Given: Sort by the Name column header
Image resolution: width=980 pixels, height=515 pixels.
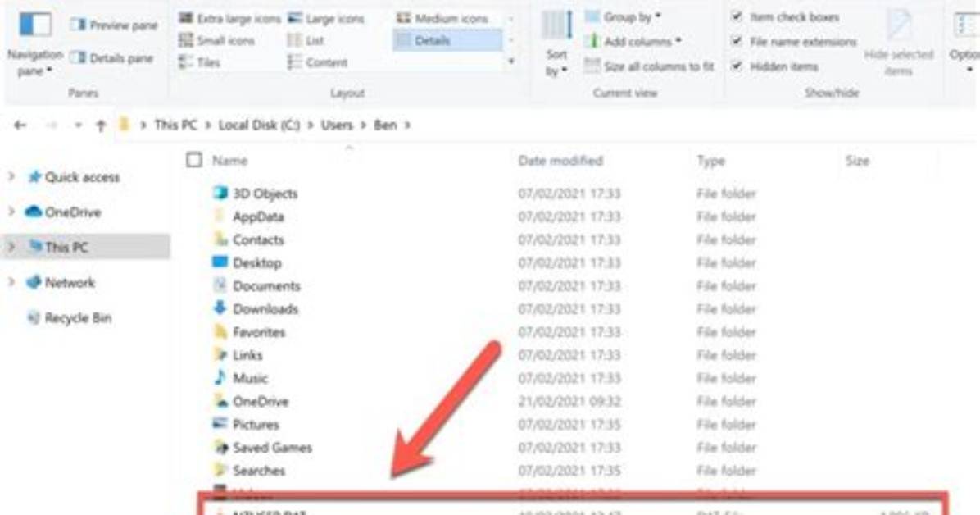Looking at the screenshot, I should point(230,161).
